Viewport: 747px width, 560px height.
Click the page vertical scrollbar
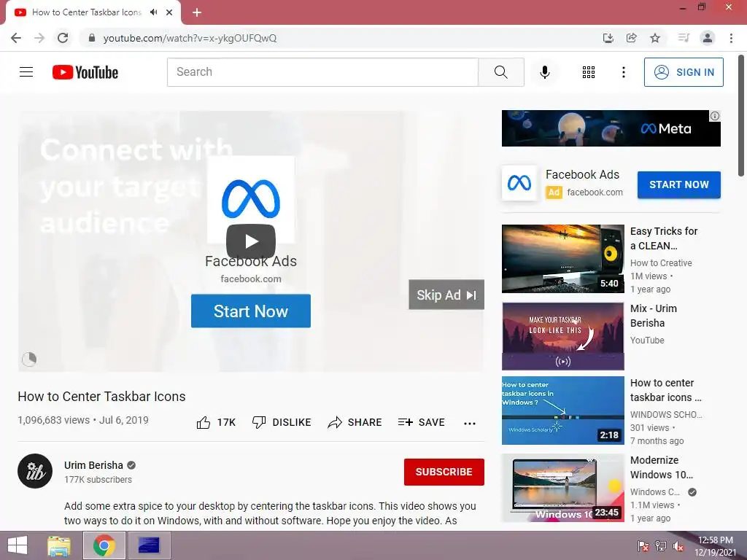click(x=741, y=116)
